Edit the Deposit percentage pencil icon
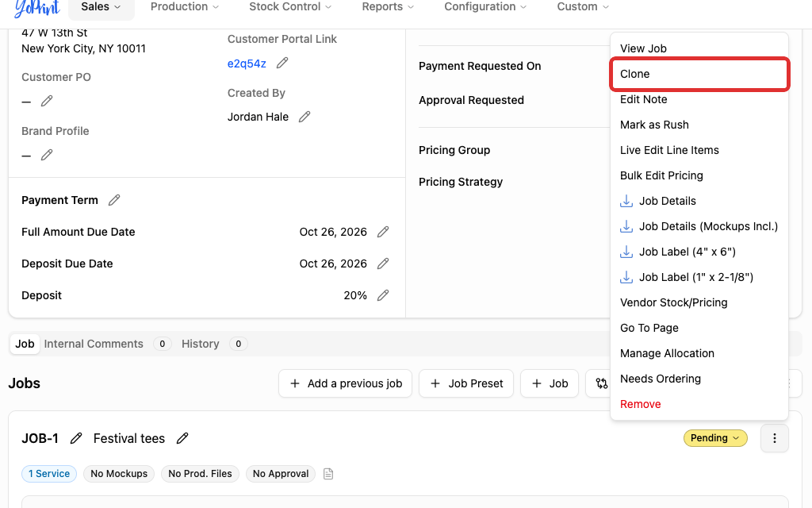 (383, 295)
